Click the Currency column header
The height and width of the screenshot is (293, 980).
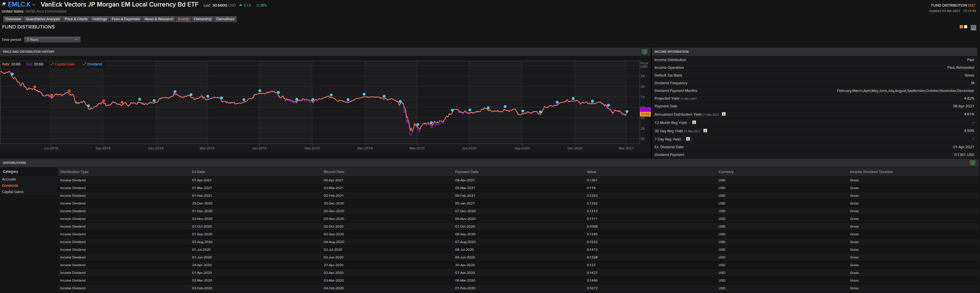pyautogui.click(x=726, y=172)
